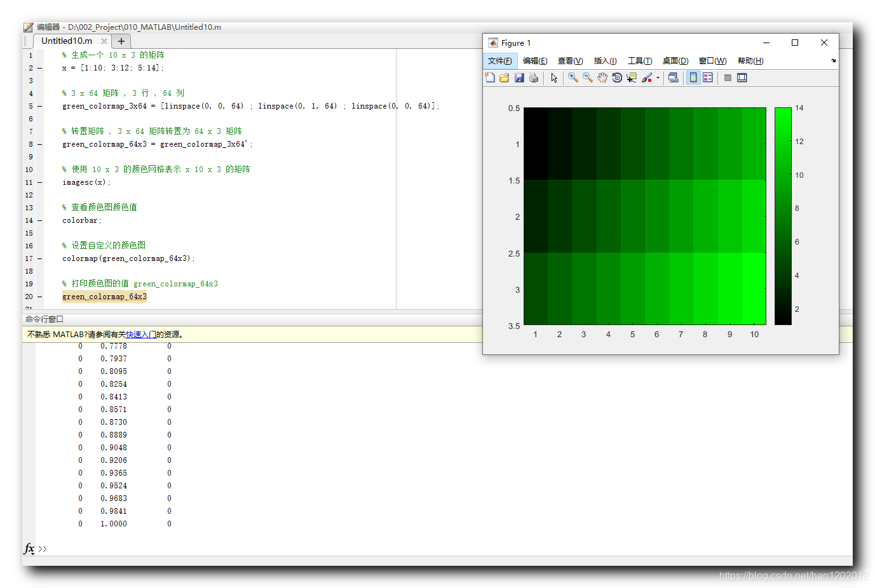Add a new editor tab with plus button
Viewport: 875px width, 588px height.
(121, 41)
